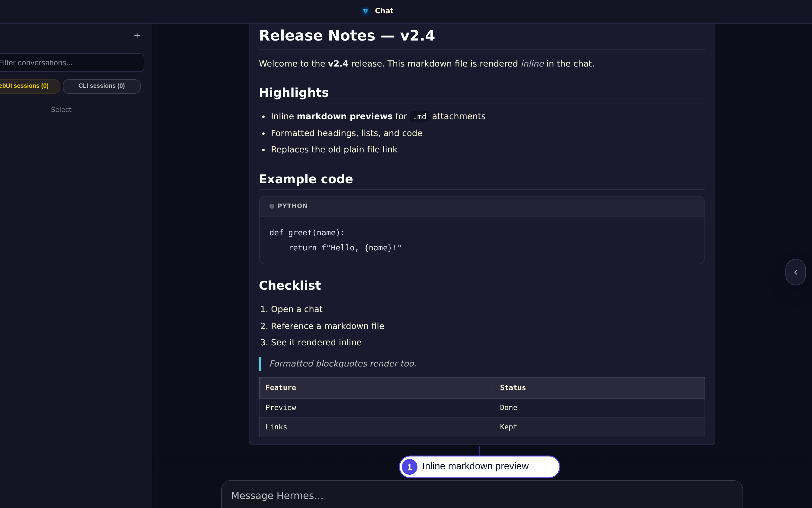Click the Highlights heading
The width and height of the screenshot is (812, 508).
(x=294, y=93)
